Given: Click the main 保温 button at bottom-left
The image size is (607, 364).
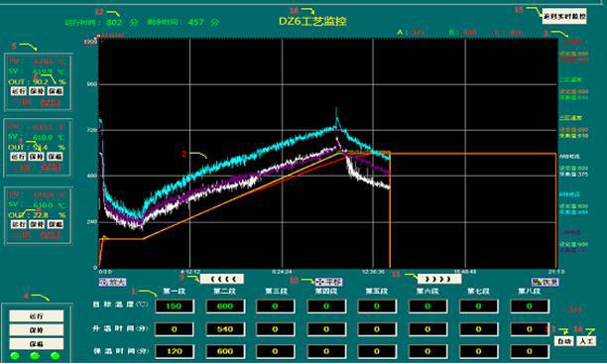Looking at the screenshot, I should (x=37, y=344).
